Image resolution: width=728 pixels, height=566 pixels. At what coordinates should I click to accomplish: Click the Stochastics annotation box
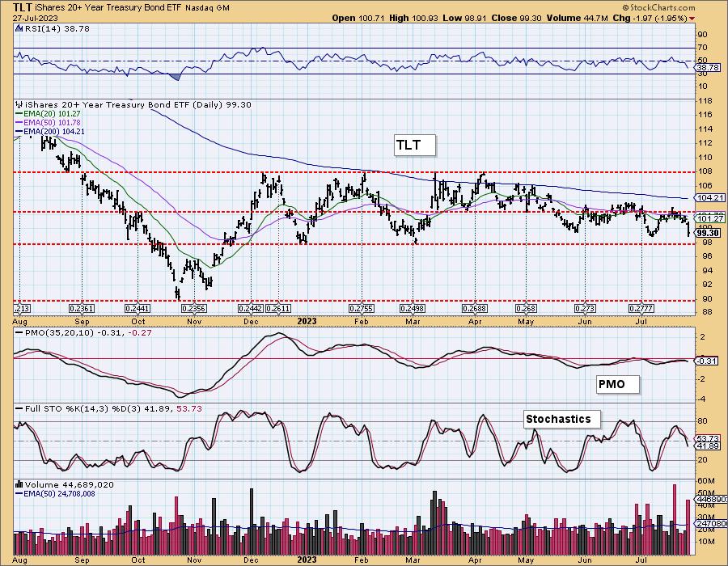click(x=563, y=420)
